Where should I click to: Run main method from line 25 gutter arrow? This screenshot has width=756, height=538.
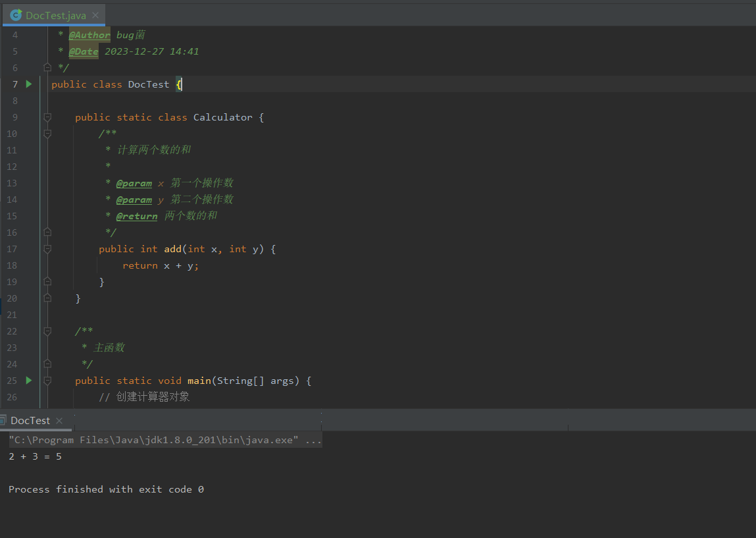tap(29, 380)
